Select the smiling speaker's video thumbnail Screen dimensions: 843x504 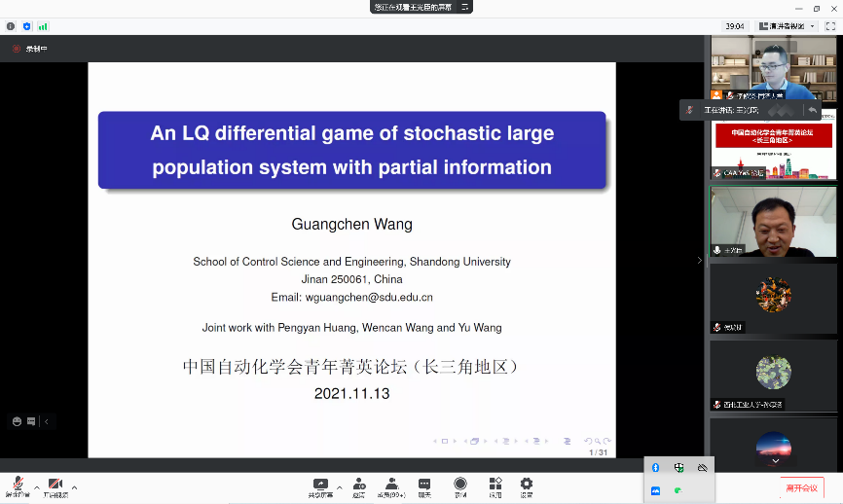[759, 223]
